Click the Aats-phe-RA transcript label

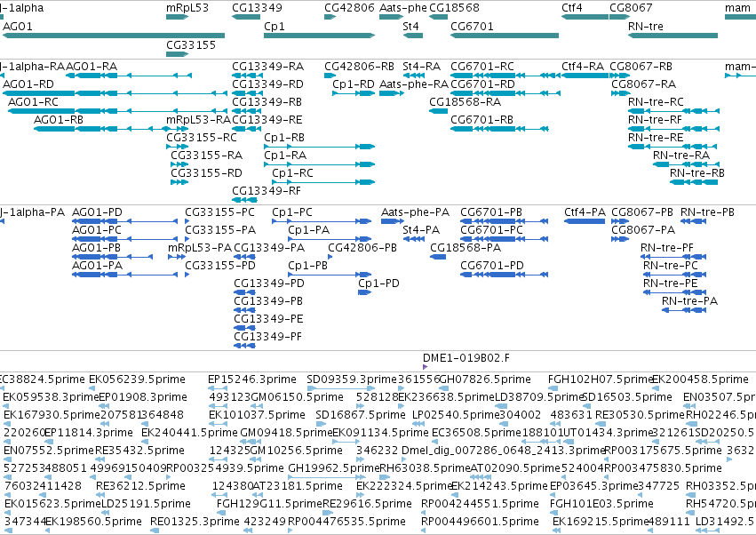(x=414, y=84)
